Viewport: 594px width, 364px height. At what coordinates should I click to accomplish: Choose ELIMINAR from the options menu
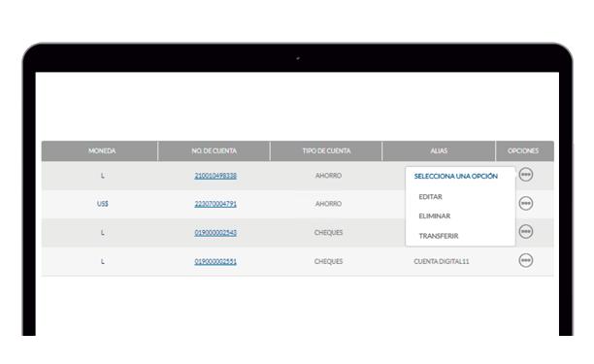point(435,215)
